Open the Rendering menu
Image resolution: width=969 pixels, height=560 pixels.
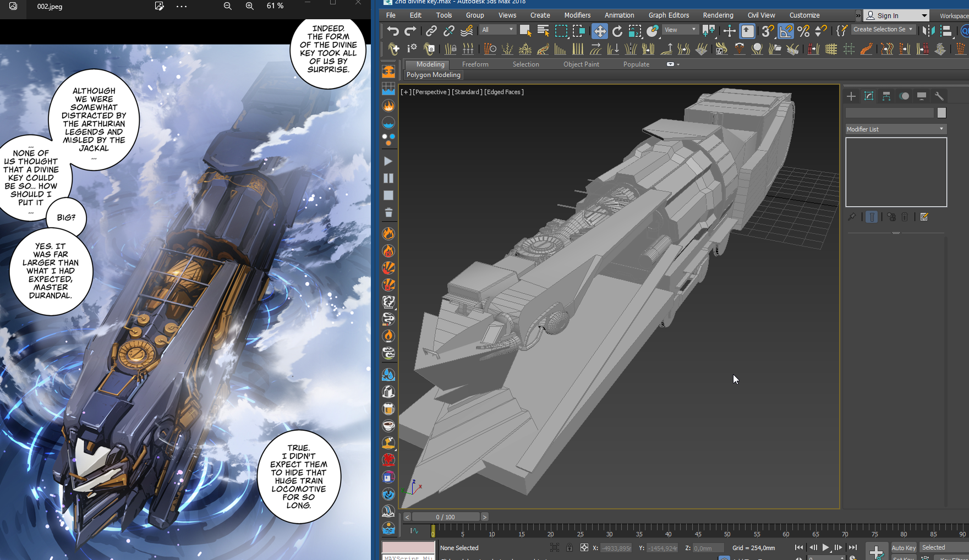pyautogui.click(x=718, y=15)
